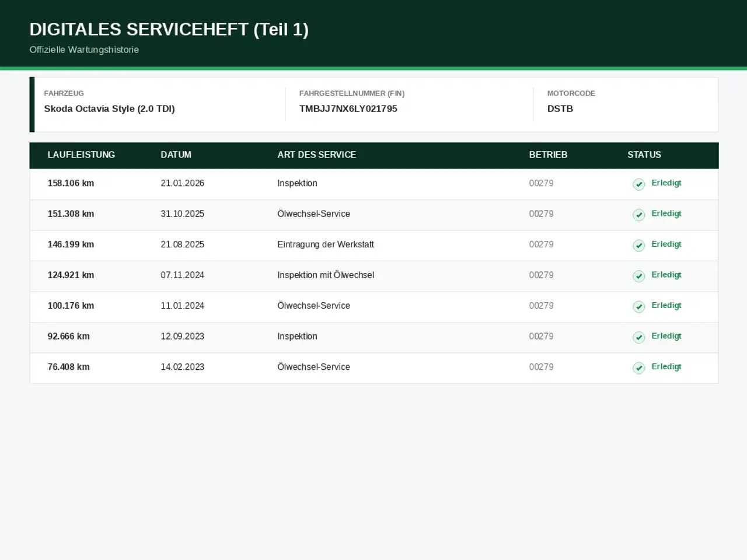Click the date 21.08.2025
Image resolution: width=747 pixels, height=560 pixels.
(x=183, y=244)
